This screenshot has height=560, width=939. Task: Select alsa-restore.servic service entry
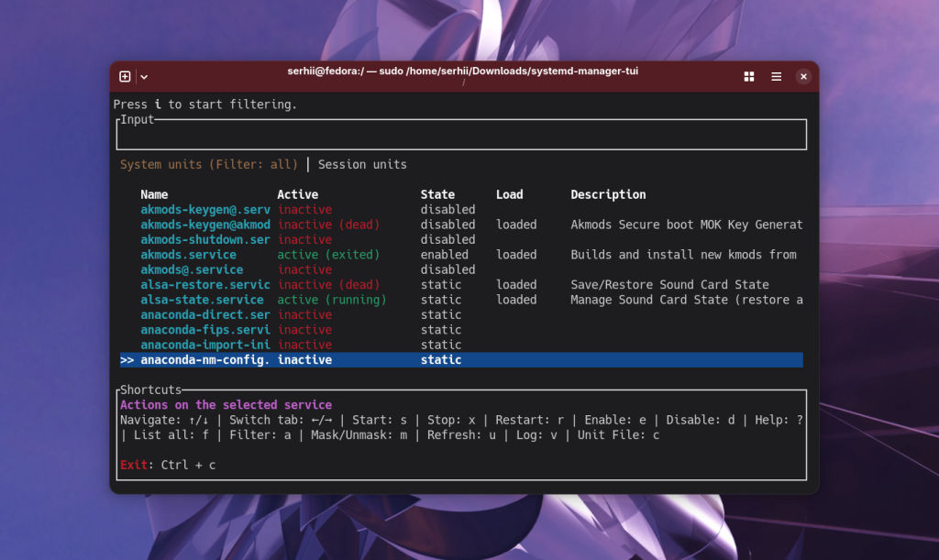coord(205,284)
